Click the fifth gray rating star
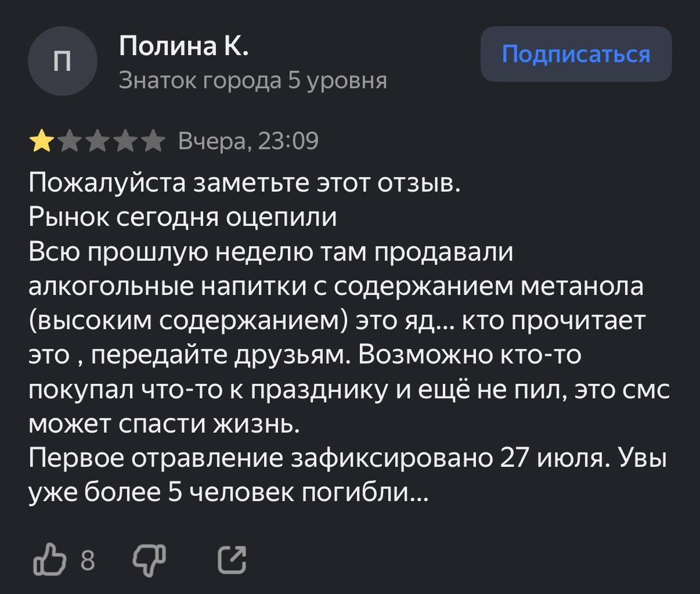The width and height of the screenshot is (700, 594). pos(153,142)
